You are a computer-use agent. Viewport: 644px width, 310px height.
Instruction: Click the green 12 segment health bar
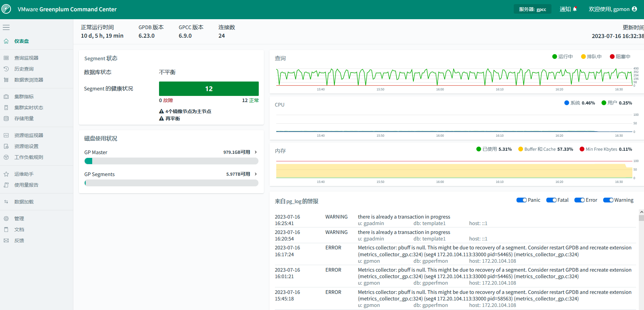[x=209, y=89]
